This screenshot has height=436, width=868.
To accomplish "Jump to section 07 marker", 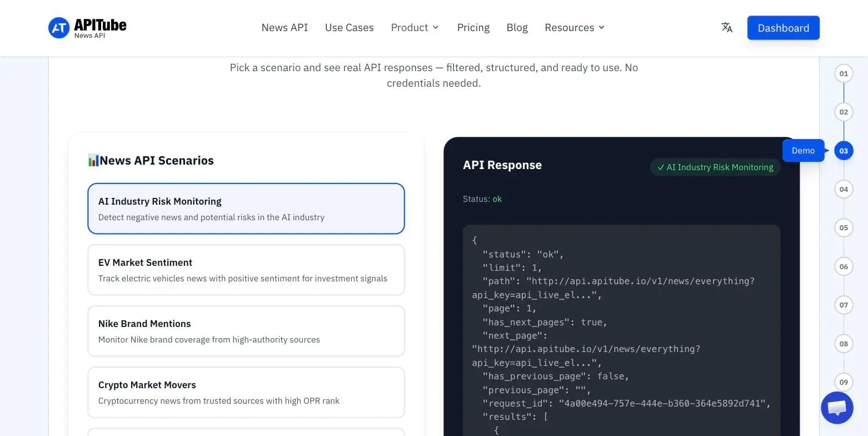I will [x=844, y=305].
